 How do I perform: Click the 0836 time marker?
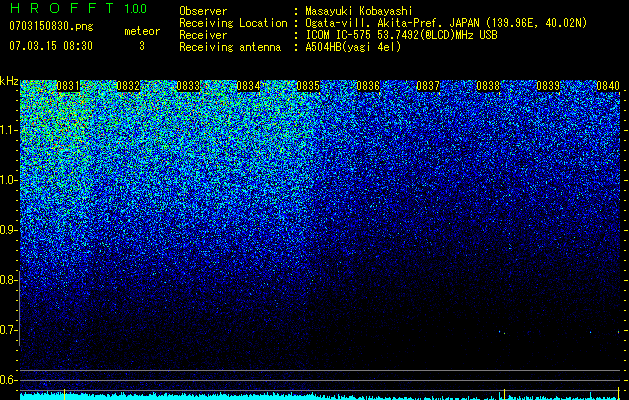pyautogui.click(x=368, y=86)
